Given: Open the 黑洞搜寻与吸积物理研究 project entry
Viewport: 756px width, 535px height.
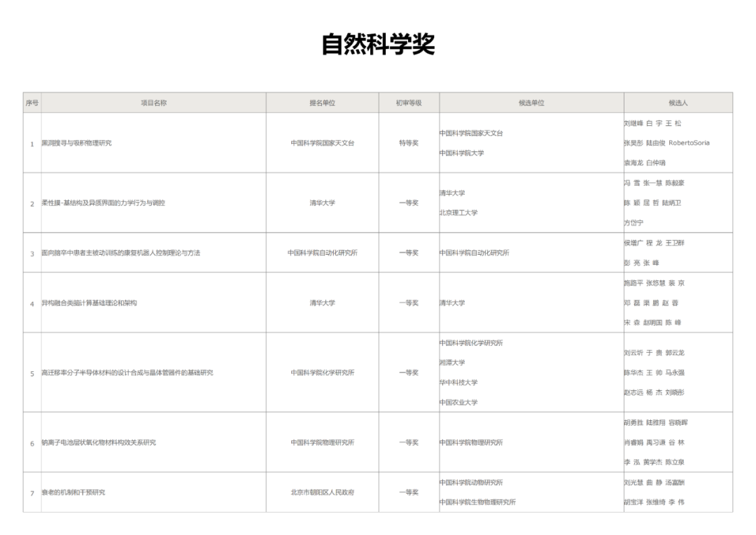Looking at the screenshot, I should point(76,143).
